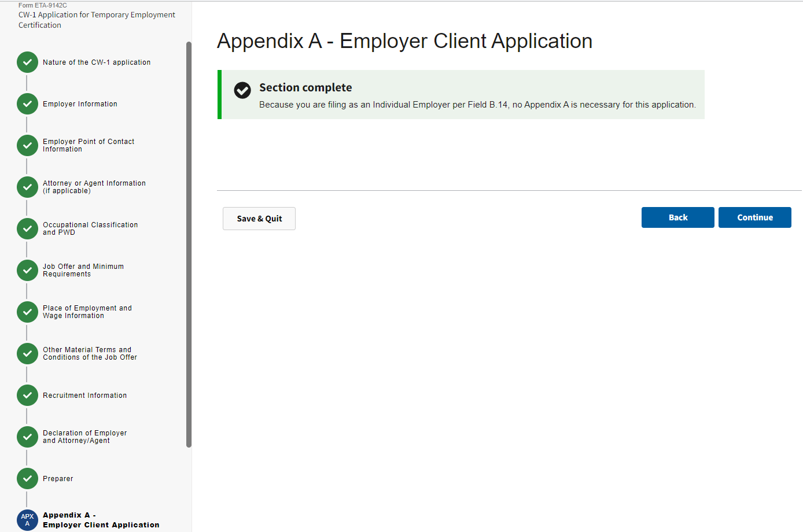Click the Nature of the CW-1 application checkmark icon
This screenshot has height=532, width=803.
[27, 62]
